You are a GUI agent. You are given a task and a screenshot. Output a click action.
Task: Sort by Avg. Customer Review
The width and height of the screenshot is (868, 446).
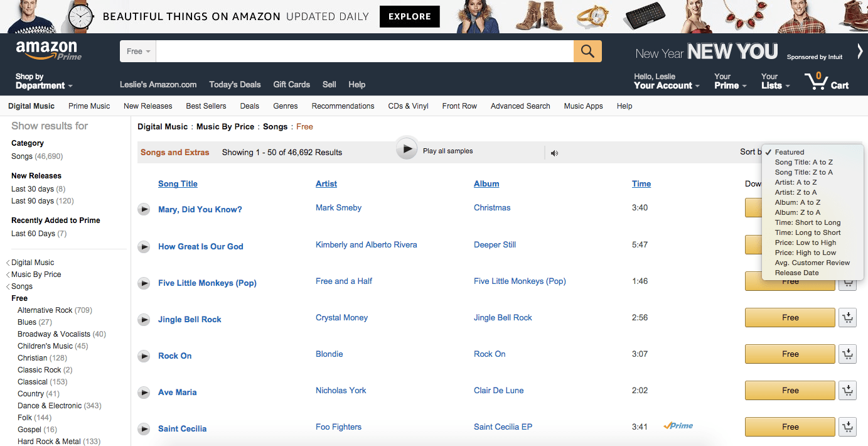pos(812,263)
